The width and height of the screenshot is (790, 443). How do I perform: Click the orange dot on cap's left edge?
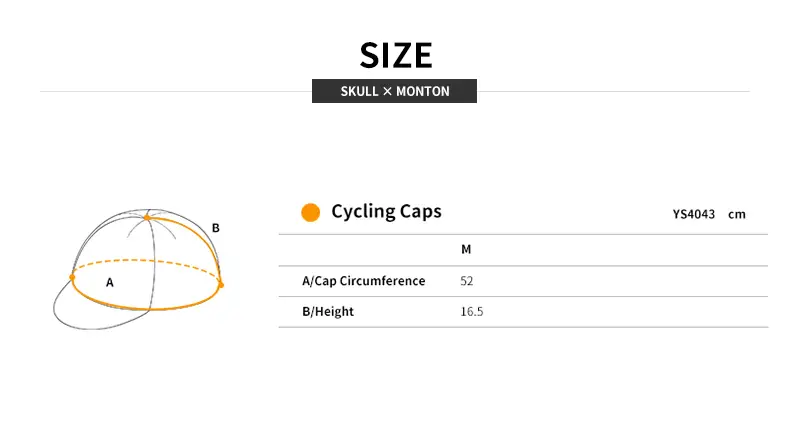point(72,276)
